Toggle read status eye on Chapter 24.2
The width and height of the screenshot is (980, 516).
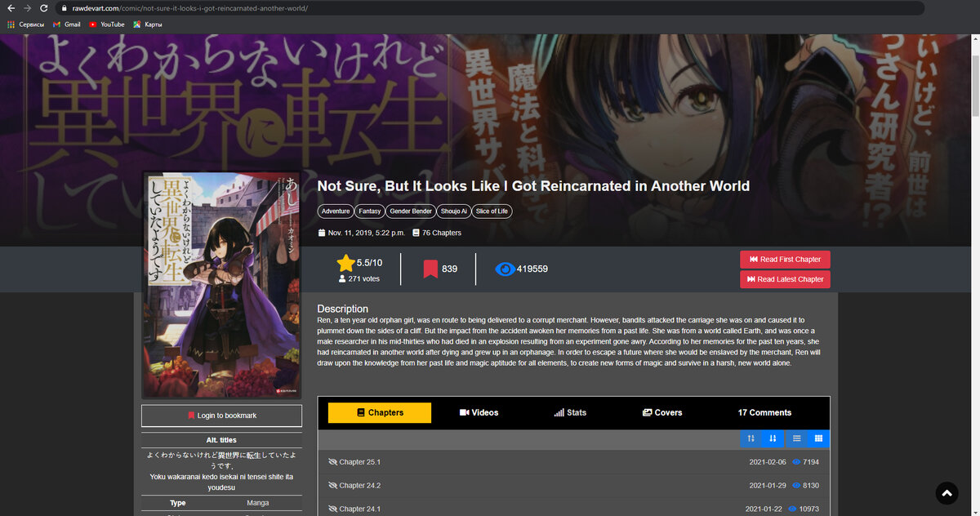pos(332,486)
